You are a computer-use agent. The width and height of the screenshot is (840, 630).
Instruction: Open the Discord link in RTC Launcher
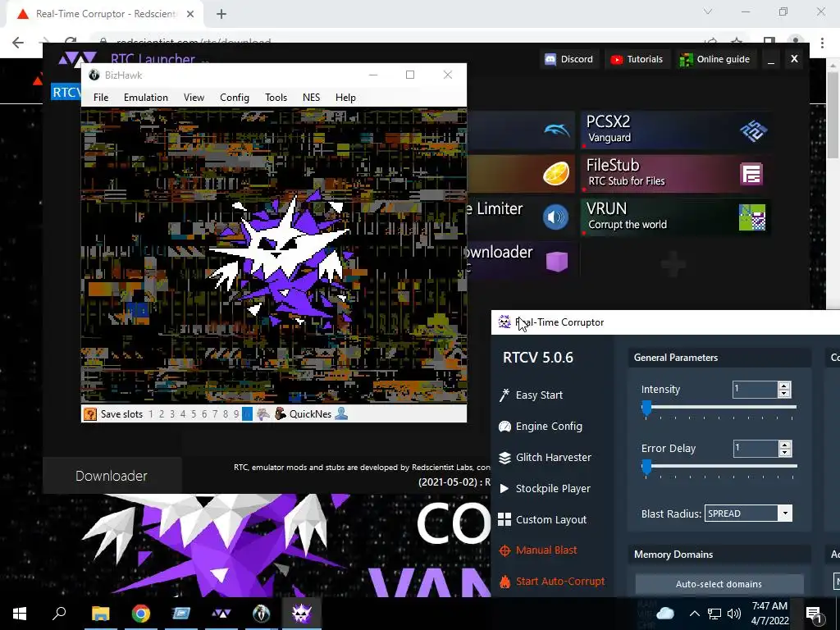click(569, 59)
